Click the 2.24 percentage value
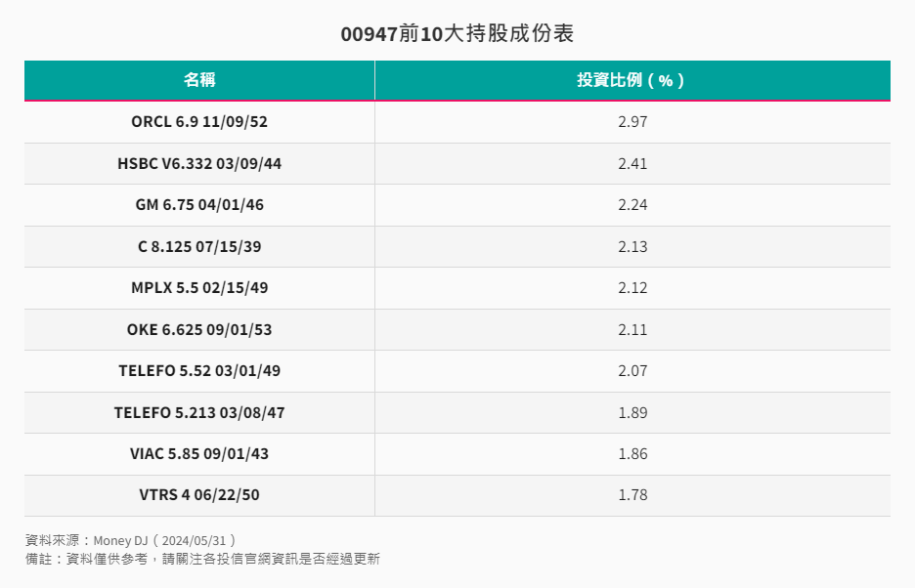The width and height of the screenshot is (915, 588). pos(632,205)
